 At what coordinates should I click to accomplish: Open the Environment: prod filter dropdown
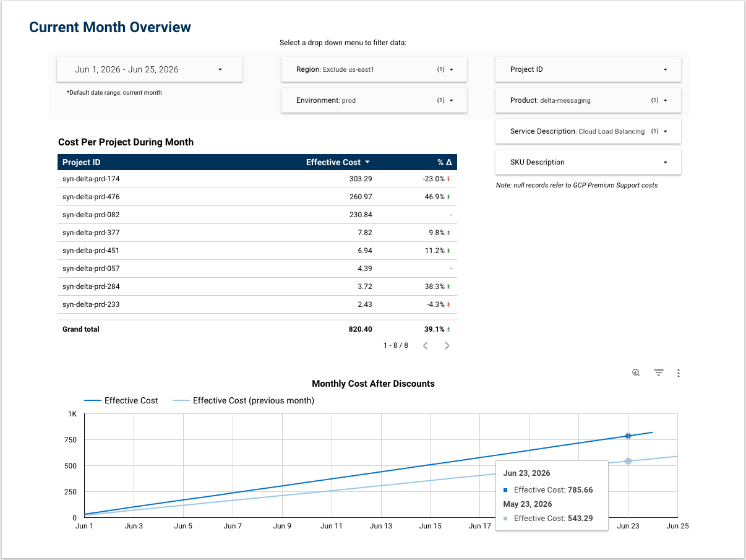[374, 100]
